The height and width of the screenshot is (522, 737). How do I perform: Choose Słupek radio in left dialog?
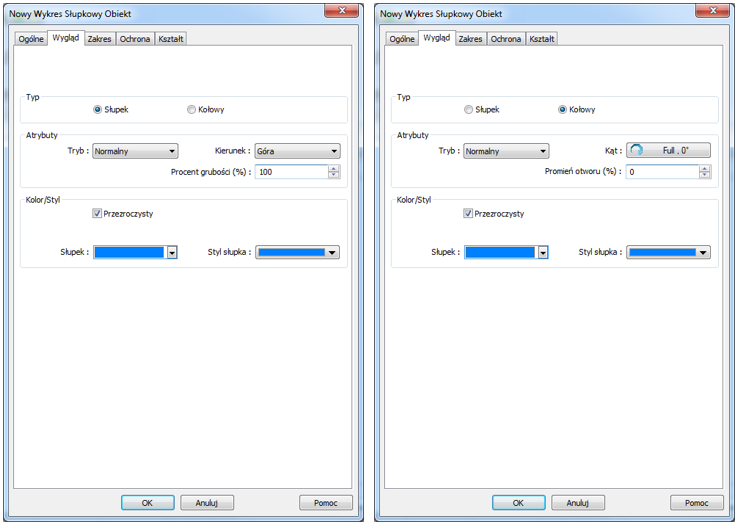[x=97, y=109]
